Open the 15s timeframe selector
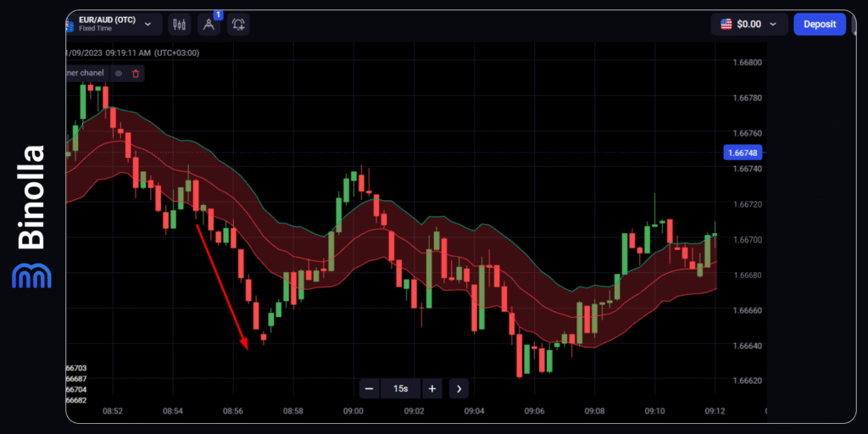Image resolution: width=868 pixels, height=434 pixels. click(400, 388)
